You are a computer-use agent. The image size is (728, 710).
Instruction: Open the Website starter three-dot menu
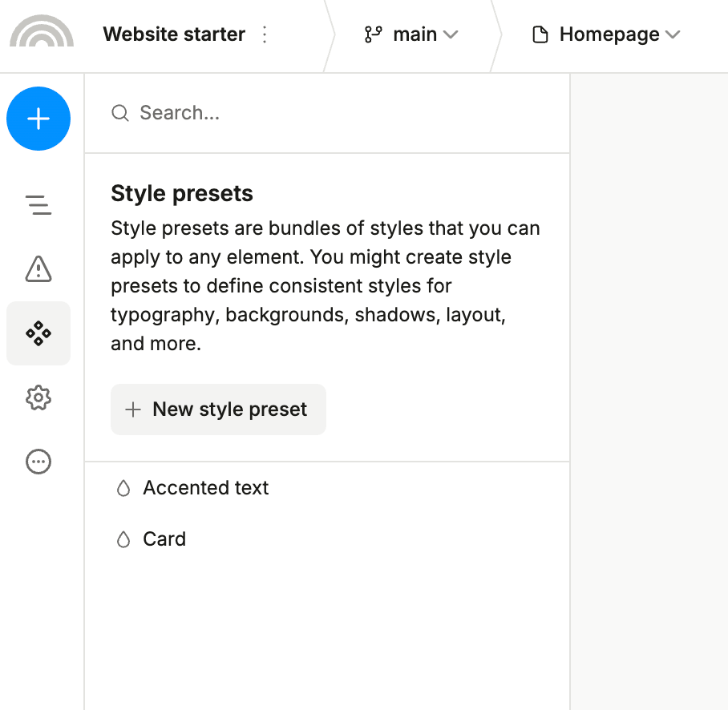tap(265, 34)
